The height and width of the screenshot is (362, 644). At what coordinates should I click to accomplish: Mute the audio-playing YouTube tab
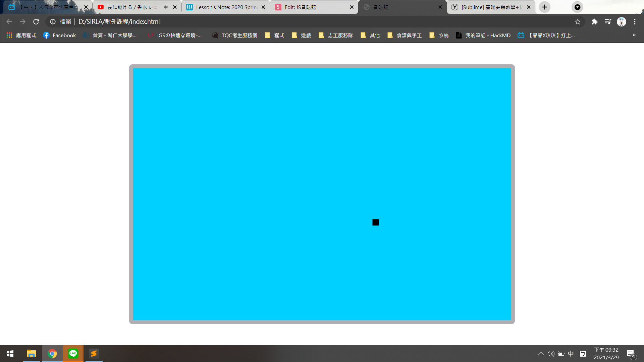(166, 7)
